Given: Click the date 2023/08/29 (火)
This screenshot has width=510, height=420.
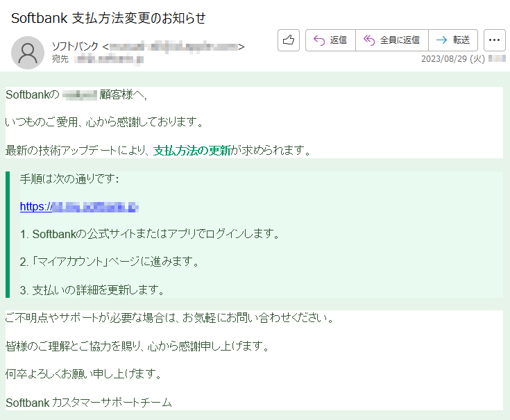Looking at the screenshot, I should 452,59.
